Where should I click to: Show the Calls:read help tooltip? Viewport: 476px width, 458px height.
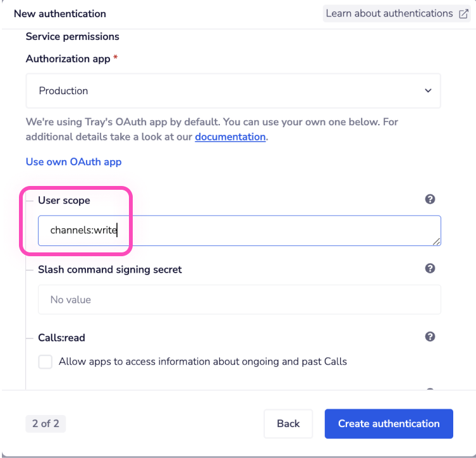pos(430,337)
